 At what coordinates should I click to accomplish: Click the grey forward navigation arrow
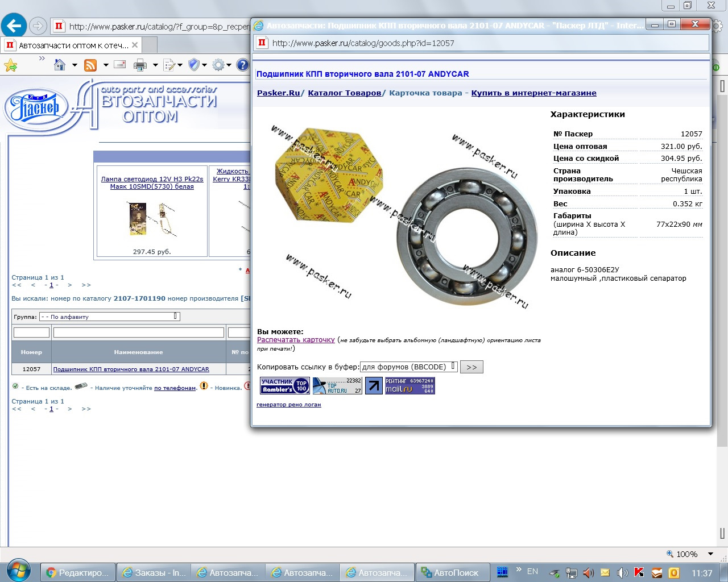[38, 26]
